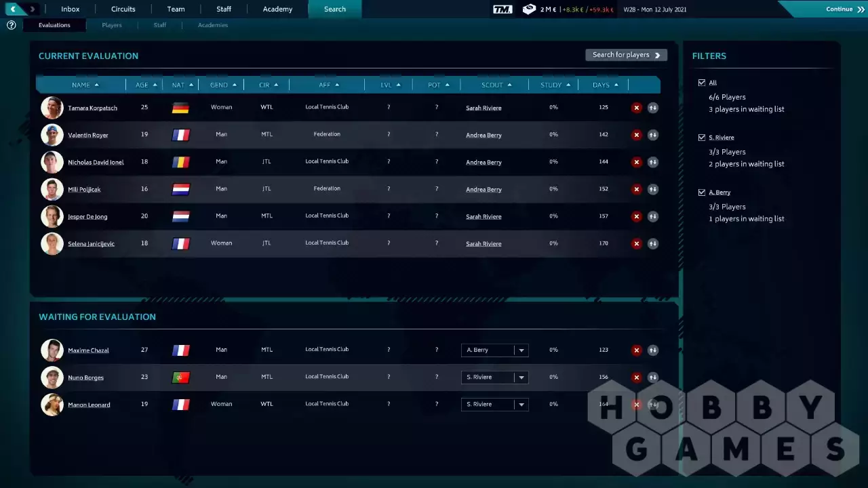Sort table by the AGE column header

click(x=145, y=85)
